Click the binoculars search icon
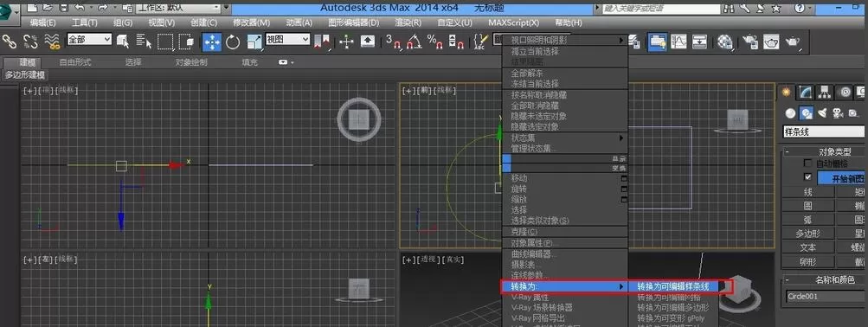 [x=729, y=8]
